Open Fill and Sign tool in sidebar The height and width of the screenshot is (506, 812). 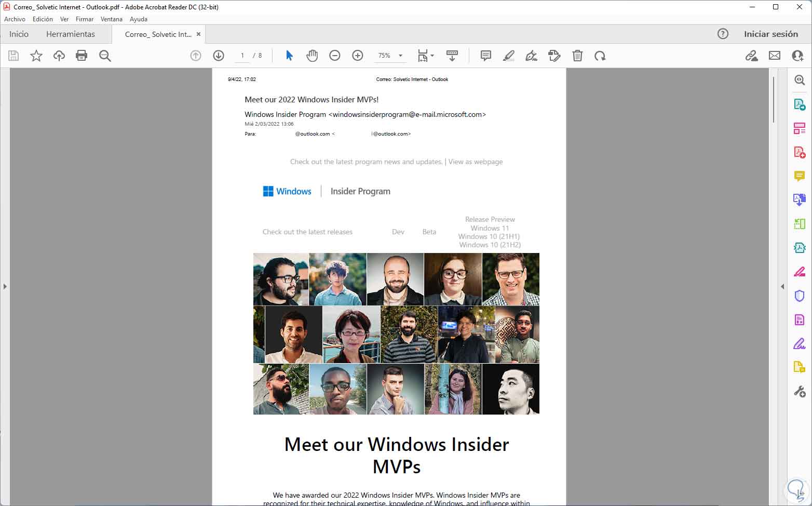click(x=800, y=343)
